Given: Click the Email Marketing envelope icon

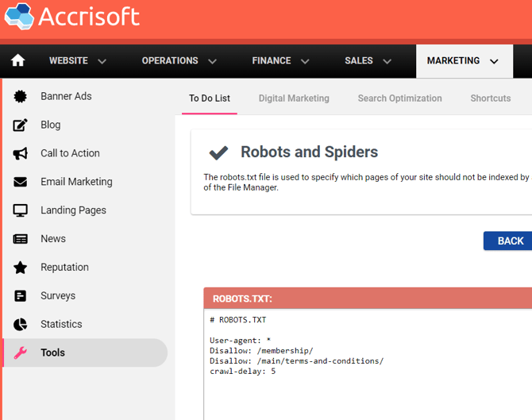Looking at the screenshot, I should coord(21,182).
